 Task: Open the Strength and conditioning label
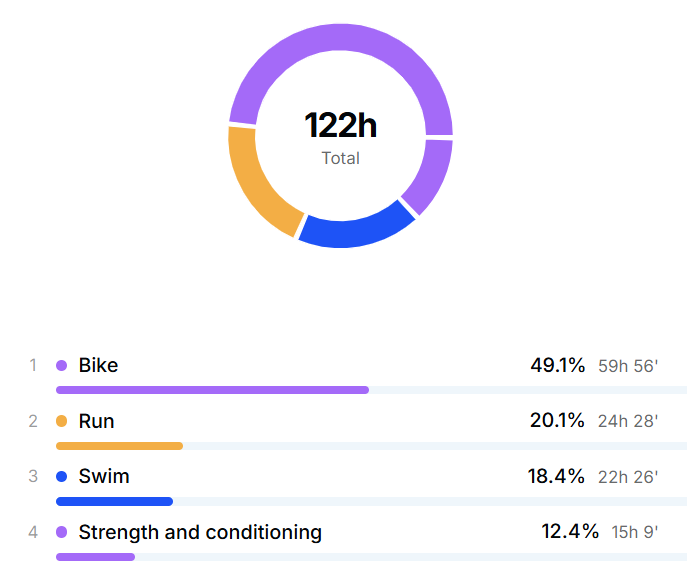point(200,533)
